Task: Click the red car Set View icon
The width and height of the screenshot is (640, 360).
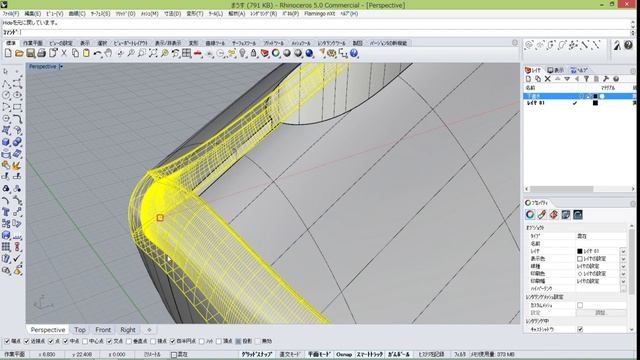Action: [198, 53]
